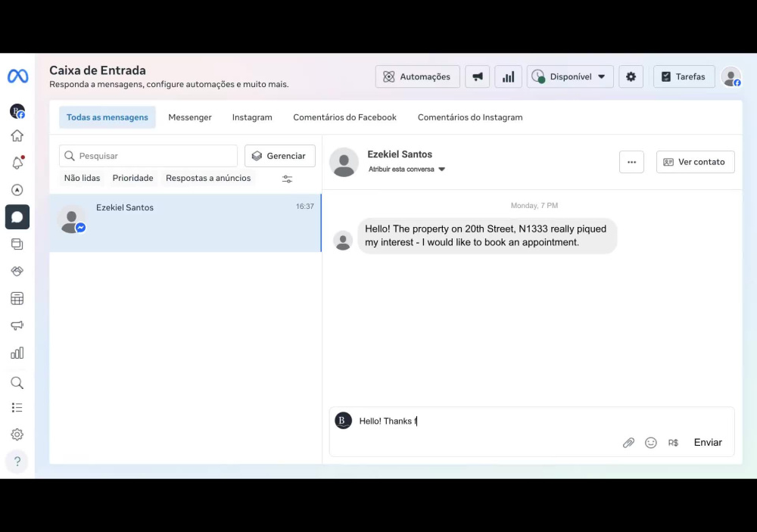This screenshot has height=532, width=757.
Task: Filter by 'Não lidas' messages
Action: pos(82,178)
